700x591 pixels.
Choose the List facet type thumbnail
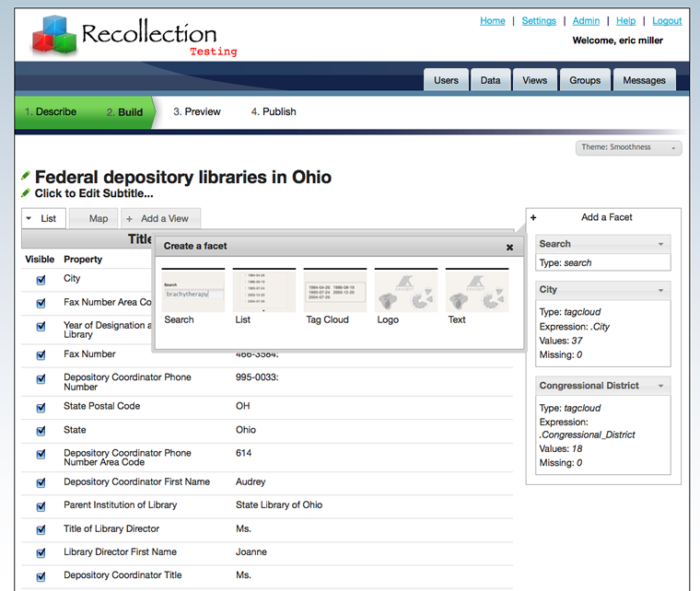(x=264, y=291)
